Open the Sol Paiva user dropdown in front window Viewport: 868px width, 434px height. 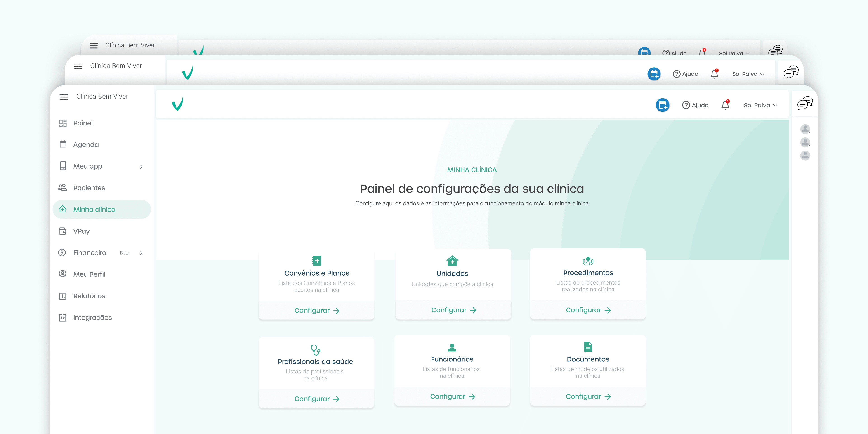(760, 105)
